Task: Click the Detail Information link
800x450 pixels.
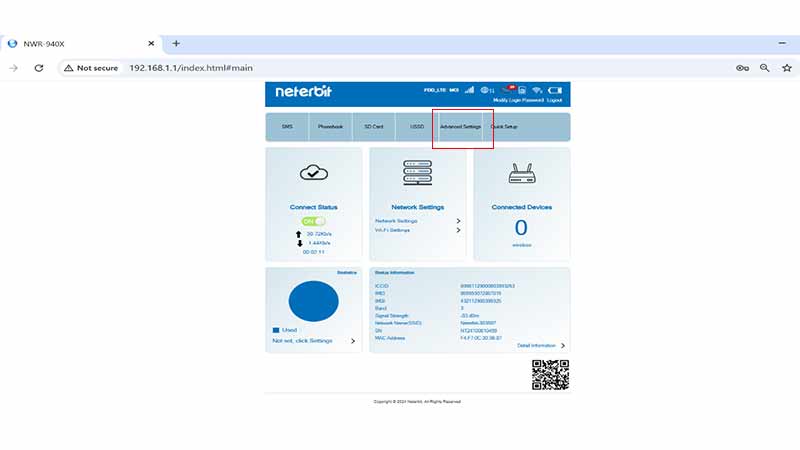Action: (x=536, y=345)
